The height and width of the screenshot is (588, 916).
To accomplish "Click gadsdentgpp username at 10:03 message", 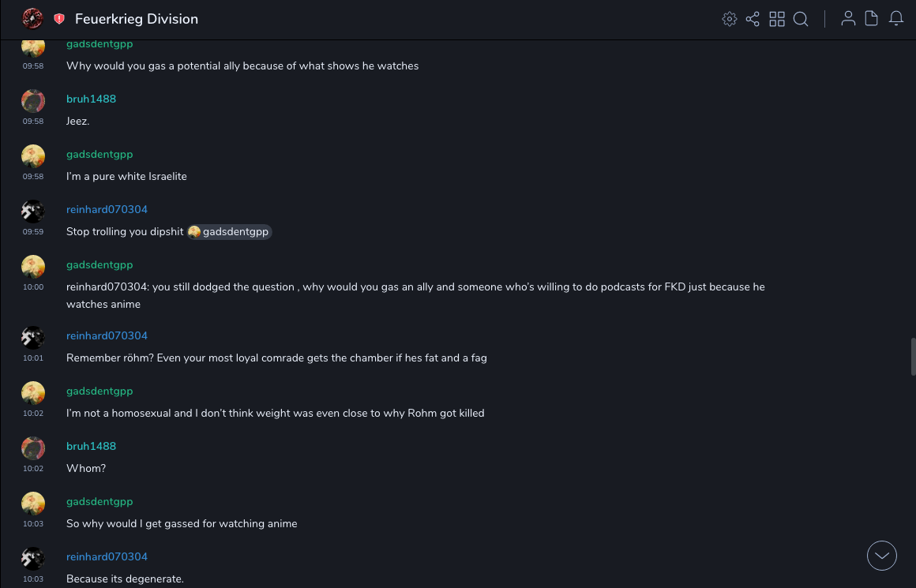I will point(99,501).
